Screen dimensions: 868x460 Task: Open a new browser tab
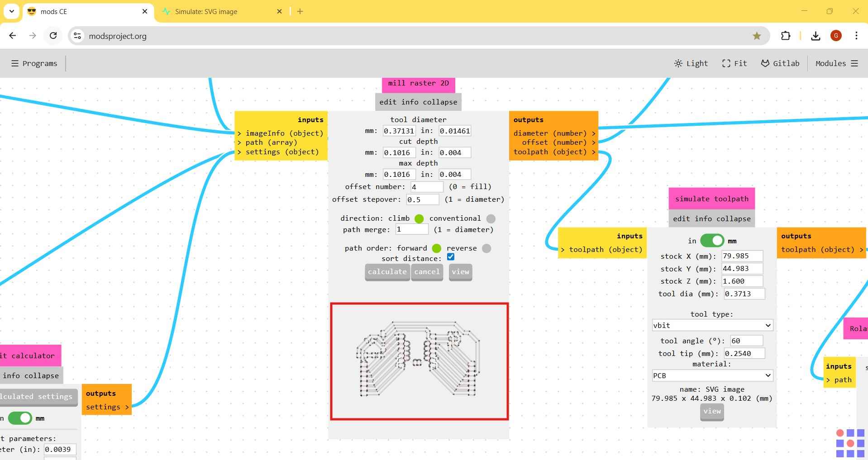pyautogui.click(x=300, y=11)
